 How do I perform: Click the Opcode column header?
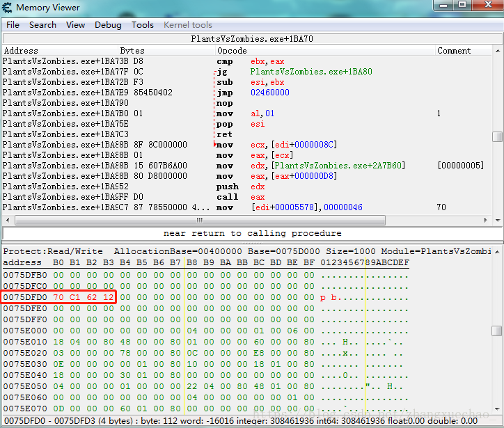[x=325, y=51]
